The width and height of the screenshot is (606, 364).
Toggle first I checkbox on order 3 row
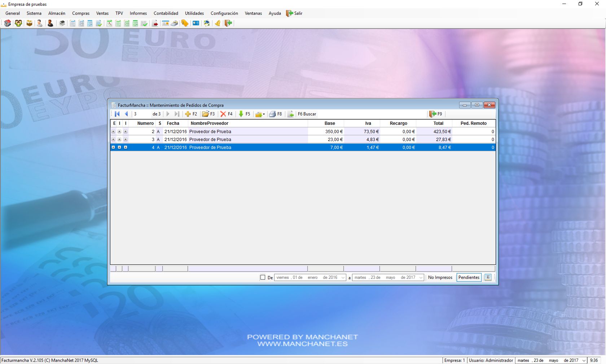point(119,140)
